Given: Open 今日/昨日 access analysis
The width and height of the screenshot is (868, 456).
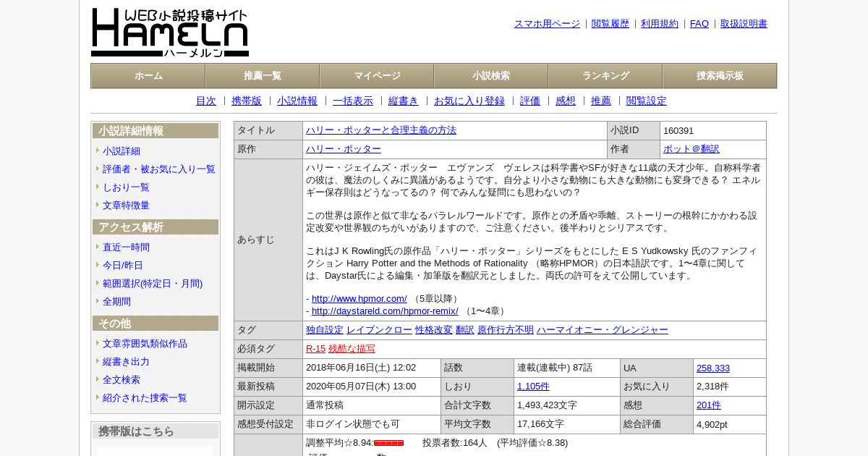Looking at the screenshot, I should [123, 266].
